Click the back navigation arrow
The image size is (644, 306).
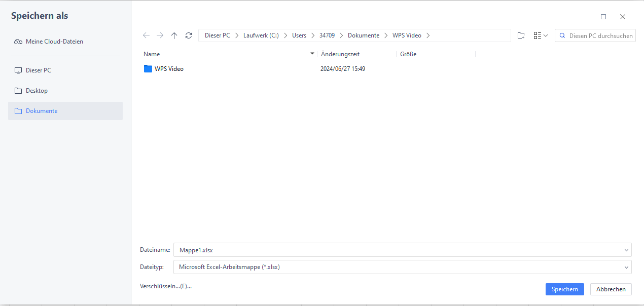[146, 35]
